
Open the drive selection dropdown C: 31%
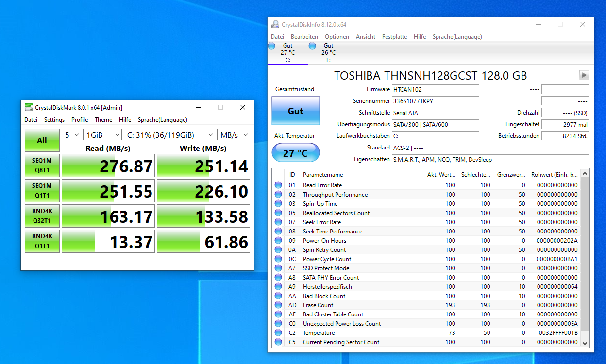click(169, 135)
